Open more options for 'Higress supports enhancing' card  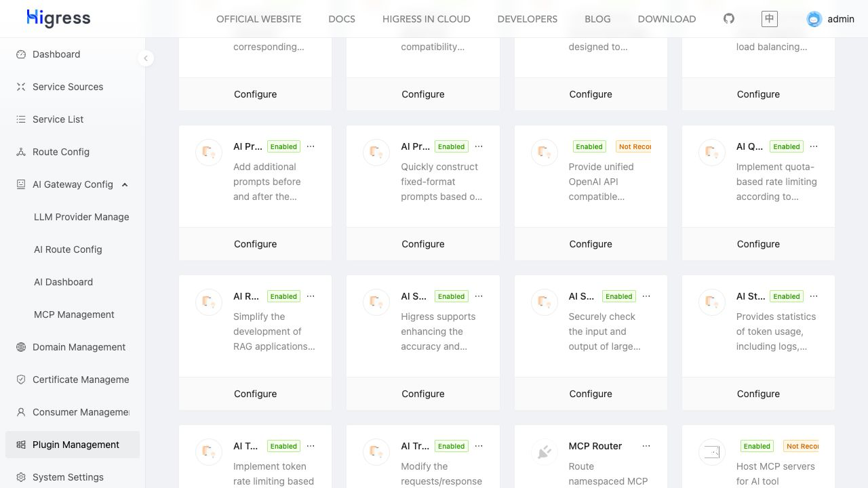(x=479, y=296)
